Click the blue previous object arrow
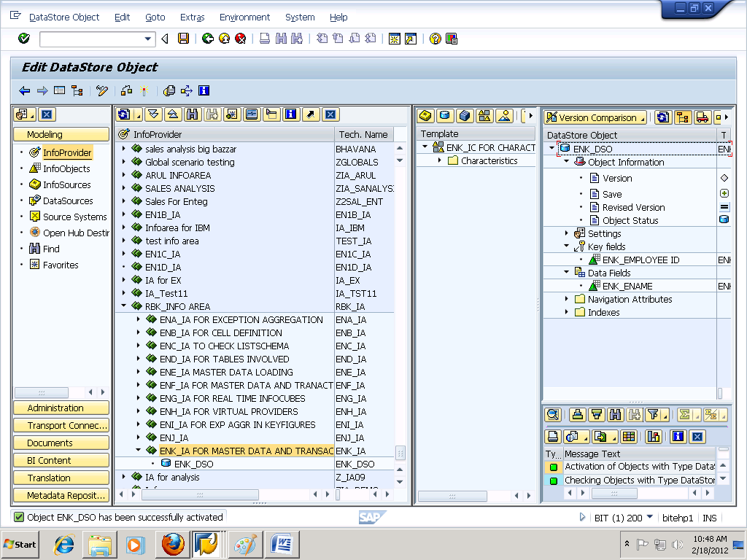The image size is (747, 560). tap(24, 90)
